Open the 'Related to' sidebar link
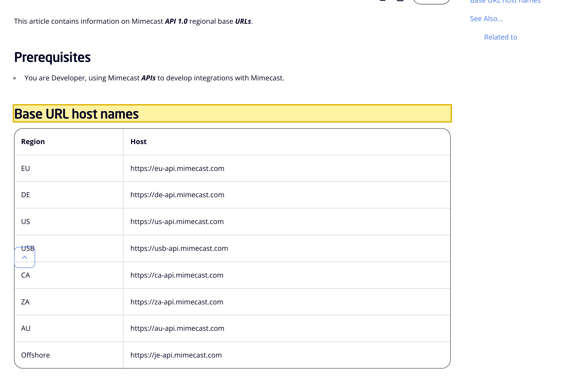Viewport: 588px width, 376px height. click(x=501, y=37)
